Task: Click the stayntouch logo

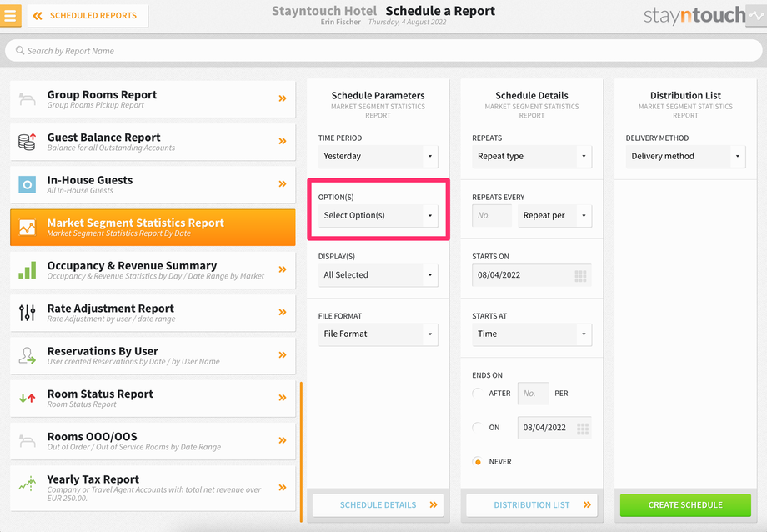Action: [694, 16]
